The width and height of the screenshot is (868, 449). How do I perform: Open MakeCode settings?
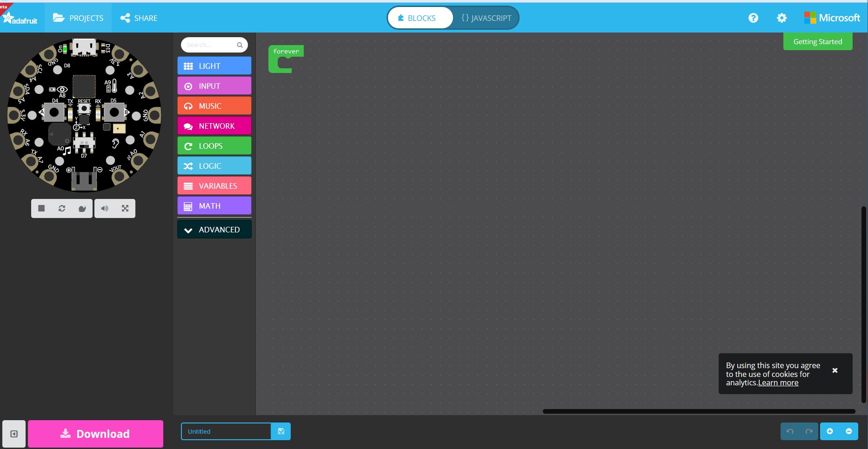click(x=781, y=18)
